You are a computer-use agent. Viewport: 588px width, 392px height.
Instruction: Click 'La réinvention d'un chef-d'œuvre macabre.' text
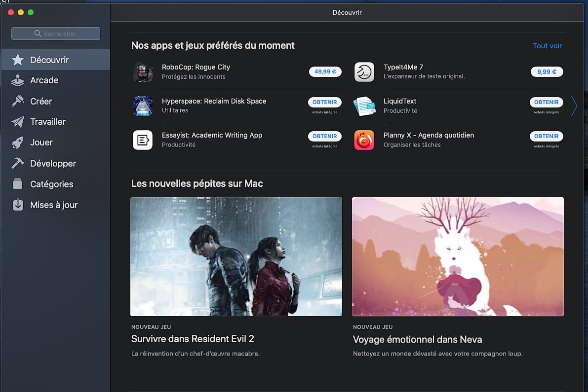click(x=196, y=354)
